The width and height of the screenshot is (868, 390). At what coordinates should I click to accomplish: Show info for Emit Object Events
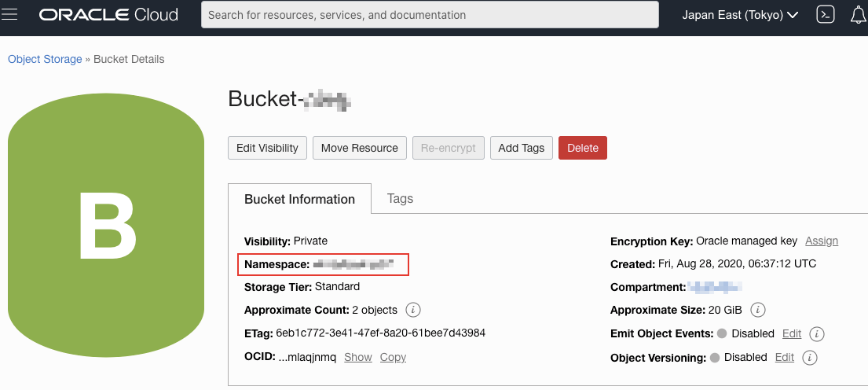pos(816,334)
